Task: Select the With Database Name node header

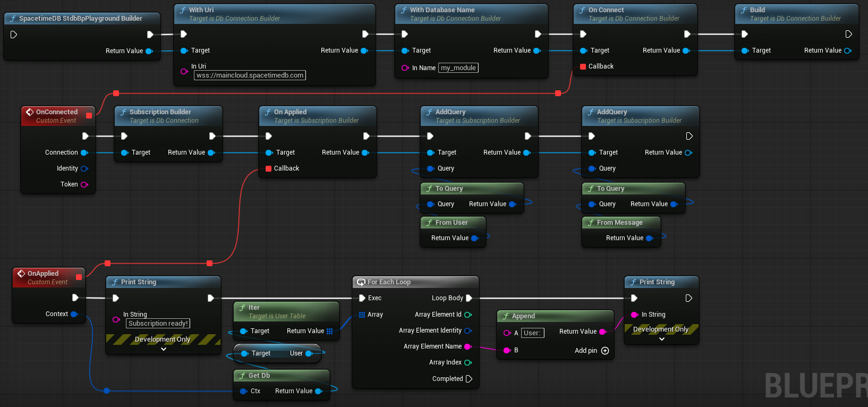Action: (471, 14)
